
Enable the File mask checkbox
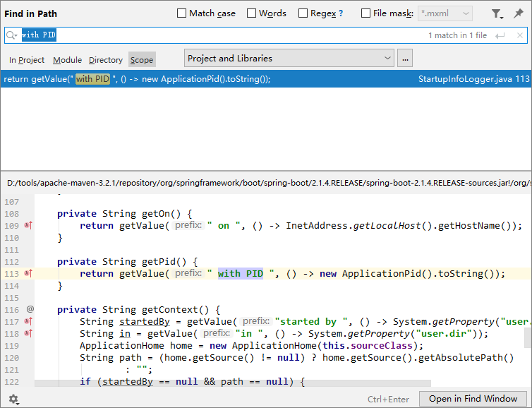[x=365, y=13]
